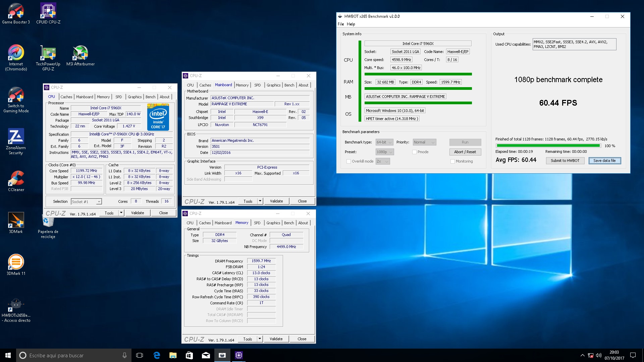Toggle the Pmode checkbox in HWBOT
Screen dimensions: 644x362
click(x=415, y=152)
